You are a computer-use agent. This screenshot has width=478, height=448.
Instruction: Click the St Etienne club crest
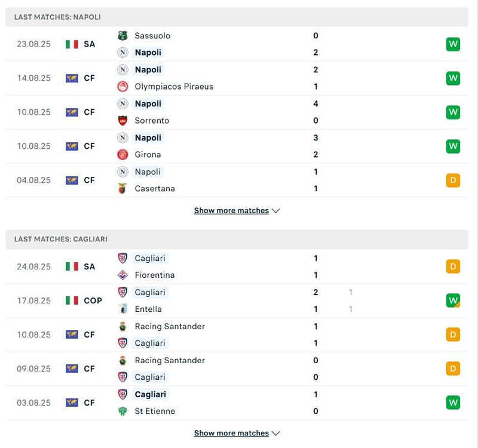(x=122, y=412)
